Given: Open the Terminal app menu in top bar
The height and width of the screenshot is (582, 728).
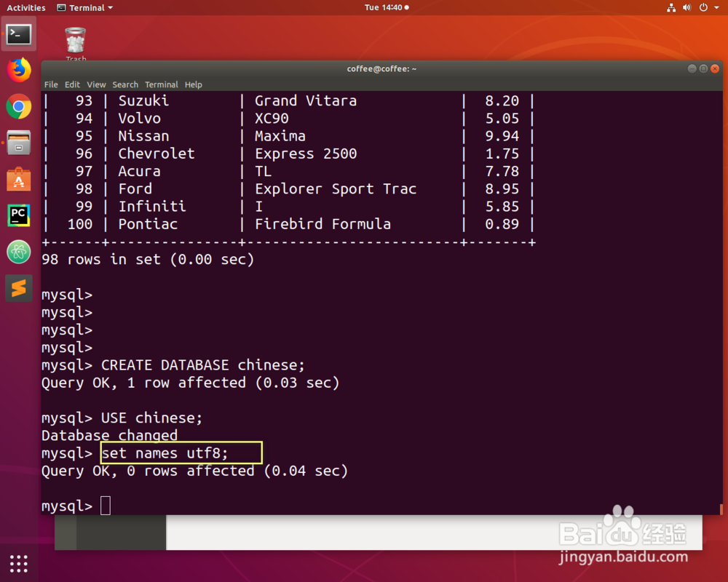Looking at the screenshot, I should (x=85, y=7).
